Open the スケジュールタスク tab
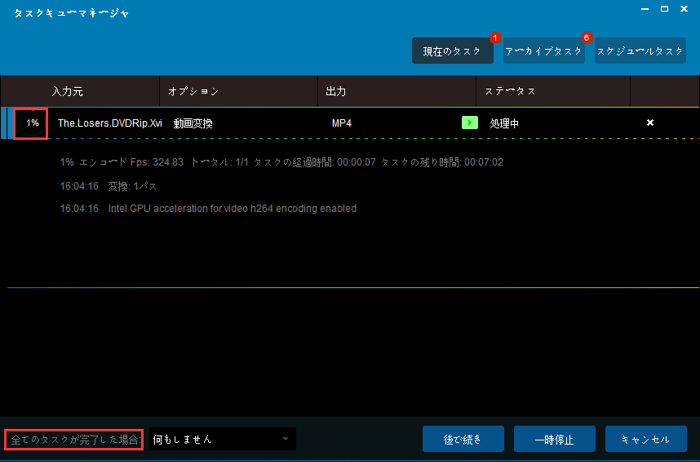Viewport: 700px width, 462px height. click(x=640, y=51)
